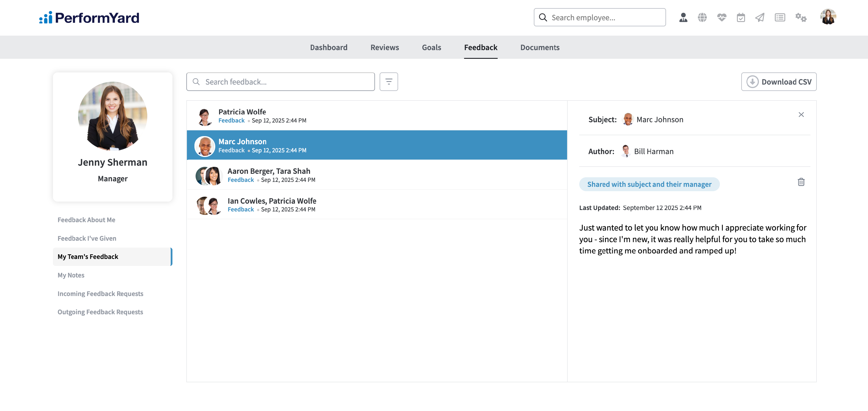868x411 pixels.
Task: Select the Feedback tab
Action: (481, 47)
